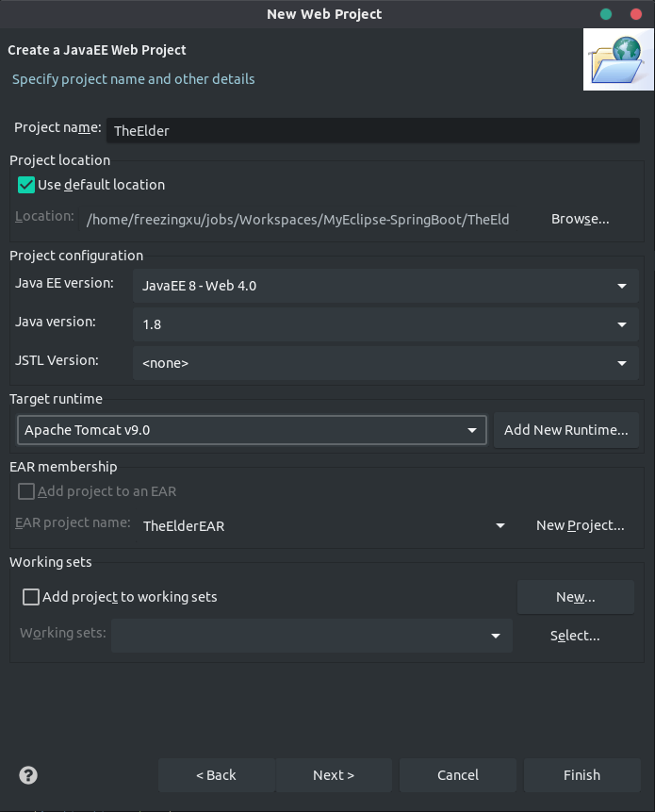The height and width of the screenshot is (812, 655).
Task: Proceed with the Next > button
Action: coord(334,775)
